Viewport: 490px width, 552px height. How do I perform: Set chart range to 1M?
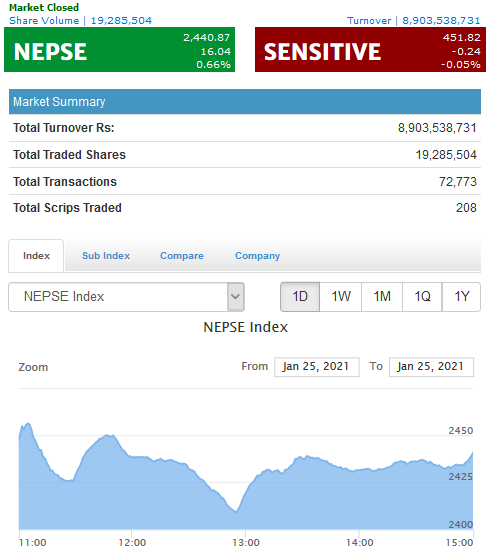click(x=382, y=297)
